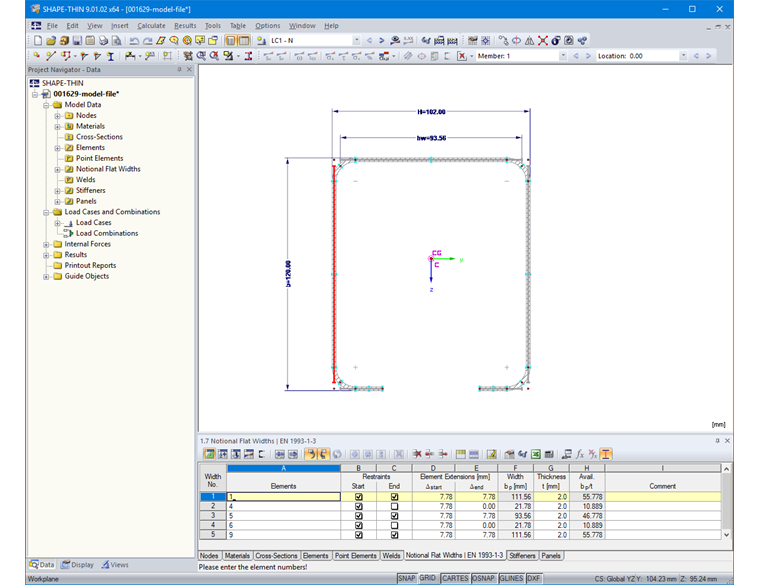Click the Insert node tool icon
Viewport: 760px width, 585px height.
[37, 56]
